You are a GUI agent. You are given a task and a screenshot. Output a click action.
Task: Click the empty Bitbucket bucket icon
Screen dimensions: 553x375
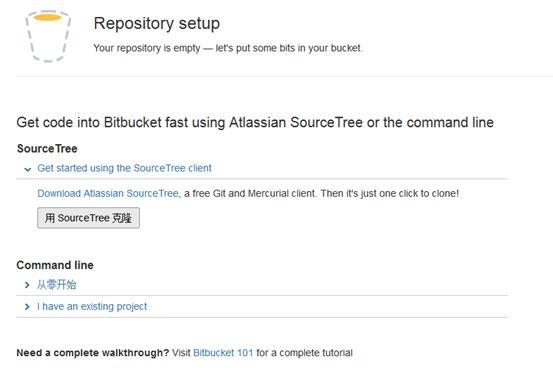[x=48, y=36]
